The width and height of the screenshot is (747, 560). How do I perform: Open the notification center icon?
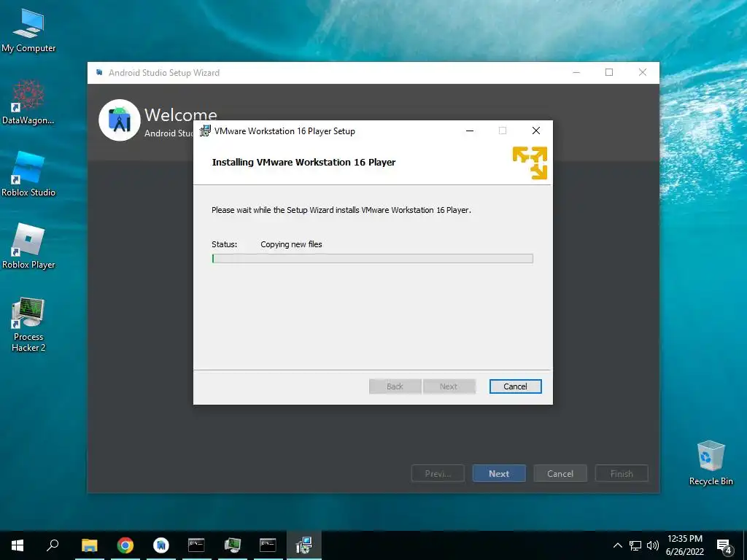[724, 546]
